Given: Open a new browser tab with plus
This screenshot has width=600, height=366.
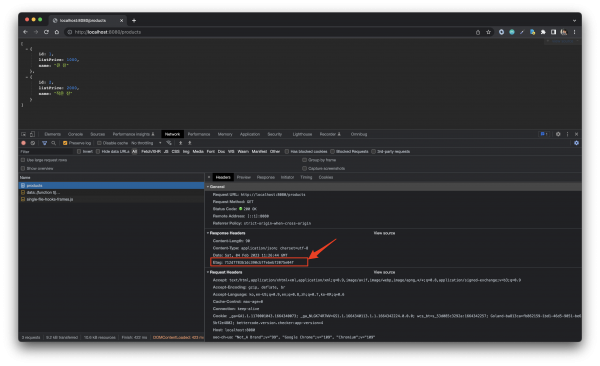Looking at the screenshot, I should click(x=134, y=21).
